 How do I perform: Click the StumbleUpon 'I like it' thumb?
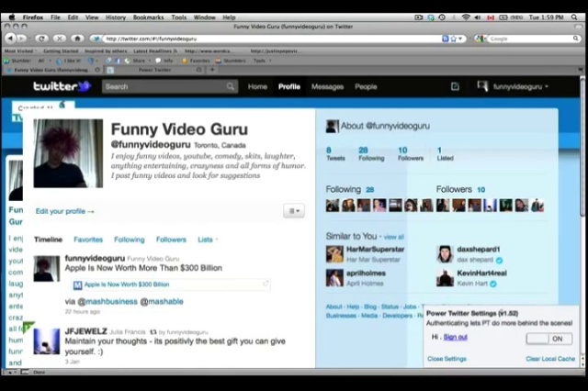[x=59, y=61]
